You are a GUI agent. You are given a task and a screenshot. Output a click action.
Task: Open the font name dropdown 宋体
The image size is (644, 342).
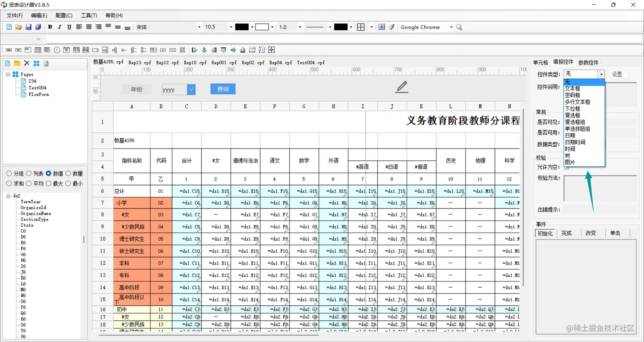(x=199, y=27)
